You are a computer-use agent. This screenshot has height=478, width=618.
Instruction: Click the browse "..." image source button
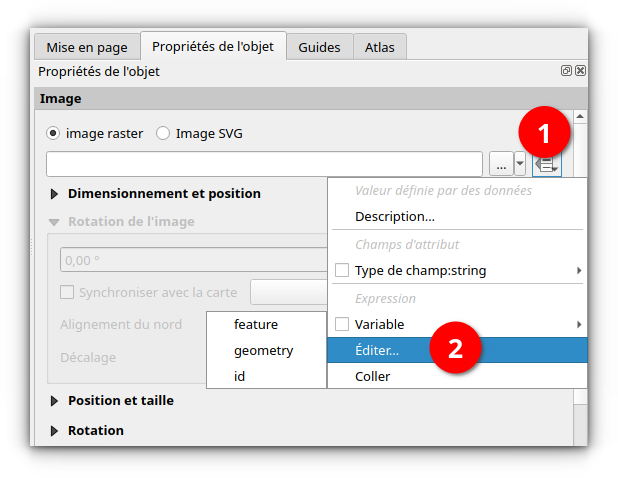tap(502, 164)
